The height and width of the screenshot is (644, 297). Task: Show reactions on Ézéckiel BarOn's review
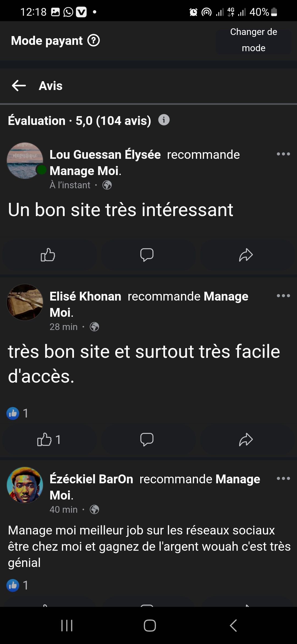click(x=18, y=585)
